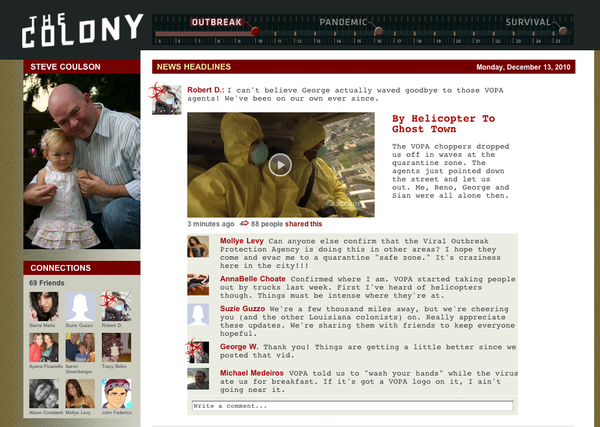600x427 pixels.
Task: Click the share arrow icon
Action: pos(244,223)
